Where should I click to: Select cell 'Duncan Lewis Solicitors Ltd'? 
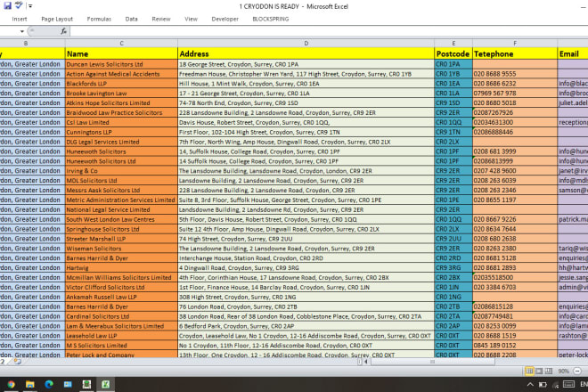[121, 64]
